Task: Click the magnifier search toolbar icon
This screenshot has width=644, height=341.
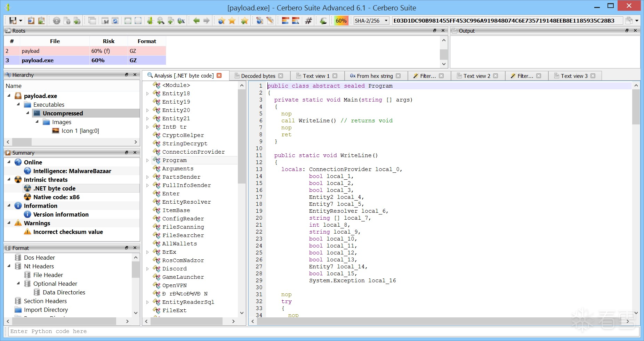Action: click(x=160, y=21)
